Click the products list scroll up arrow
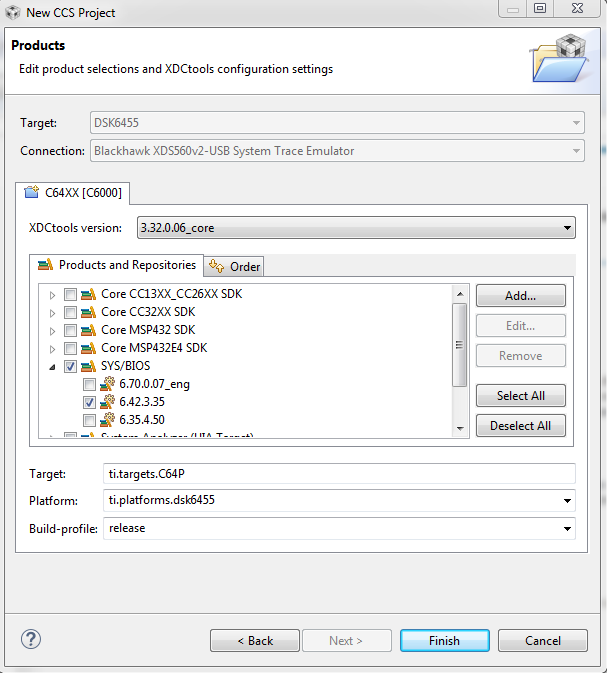The height and width of the screenshot is (673, 607). pyautogui.click(x=460, y=294)
